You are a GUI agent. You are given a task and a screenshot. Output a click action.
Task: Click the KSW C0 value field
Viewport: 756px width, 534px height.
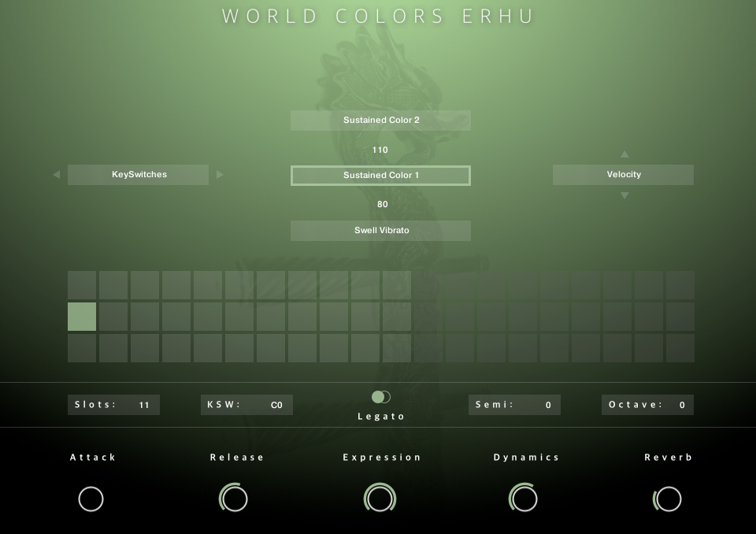click(x=247, y=405)
